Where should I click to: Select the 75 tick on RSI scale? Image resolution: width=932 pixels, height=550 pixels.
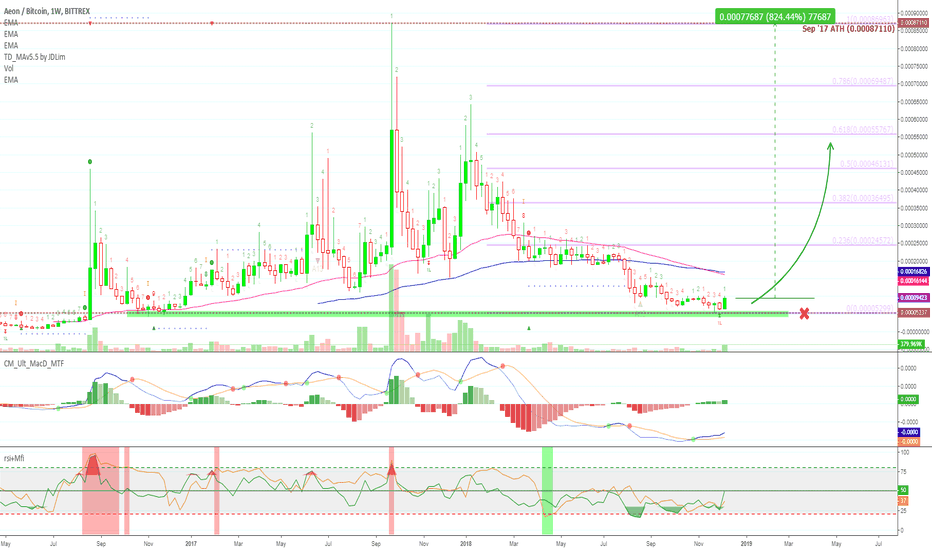coord(903,472)
